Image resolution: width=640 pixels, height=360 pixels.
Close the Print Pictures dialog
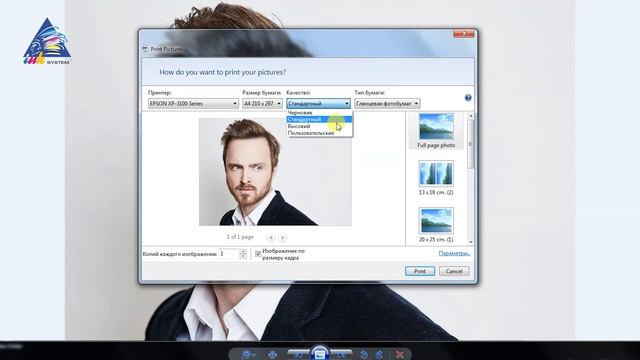pyautogui.click(x=464, y=34)
